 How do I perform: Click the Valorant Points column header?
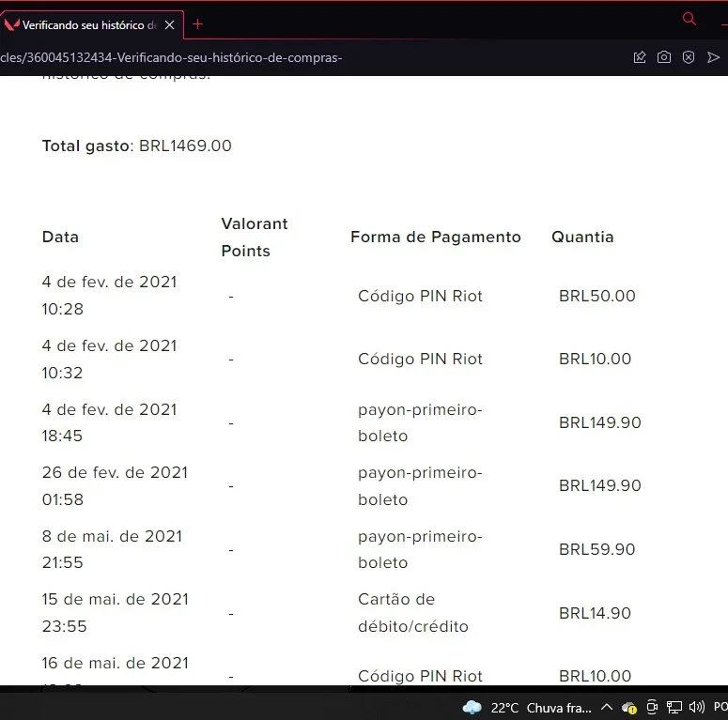(255, 237)
